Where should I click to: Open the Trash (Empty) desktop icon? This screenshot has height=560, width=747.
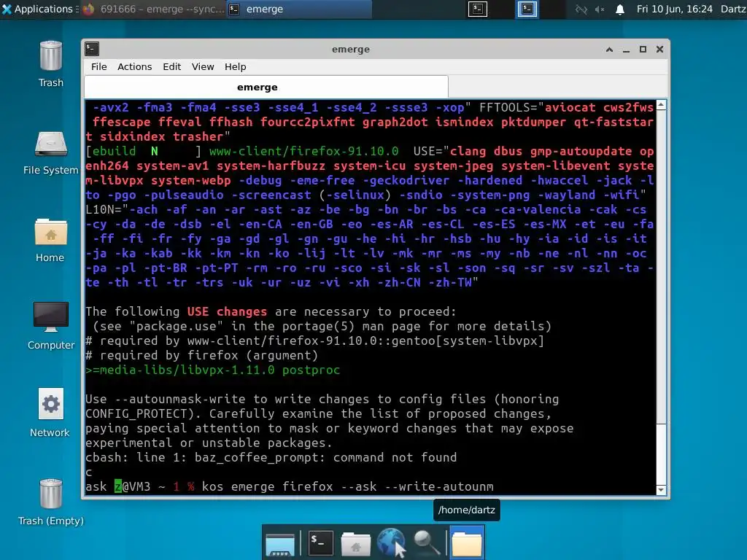click(x=51, y=502)
